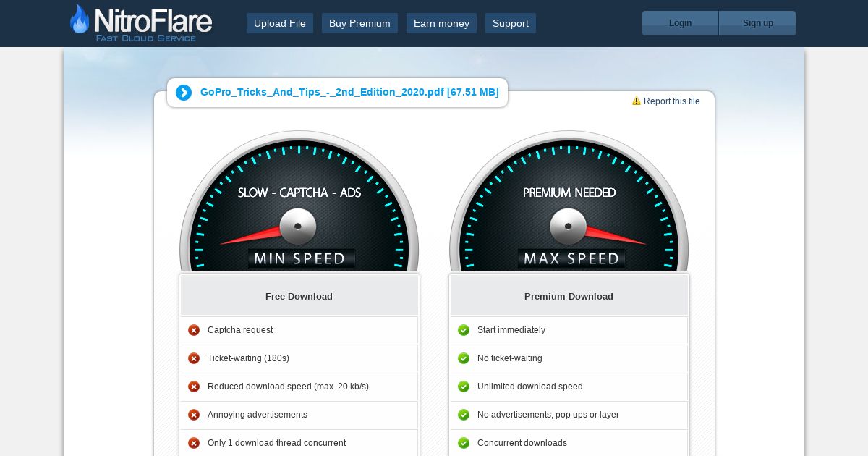The width and height of the screenshot is (868, 456).
Task: Click the NitroFlare flame logo
Action: pyautogui.click(x=141, y=22)
